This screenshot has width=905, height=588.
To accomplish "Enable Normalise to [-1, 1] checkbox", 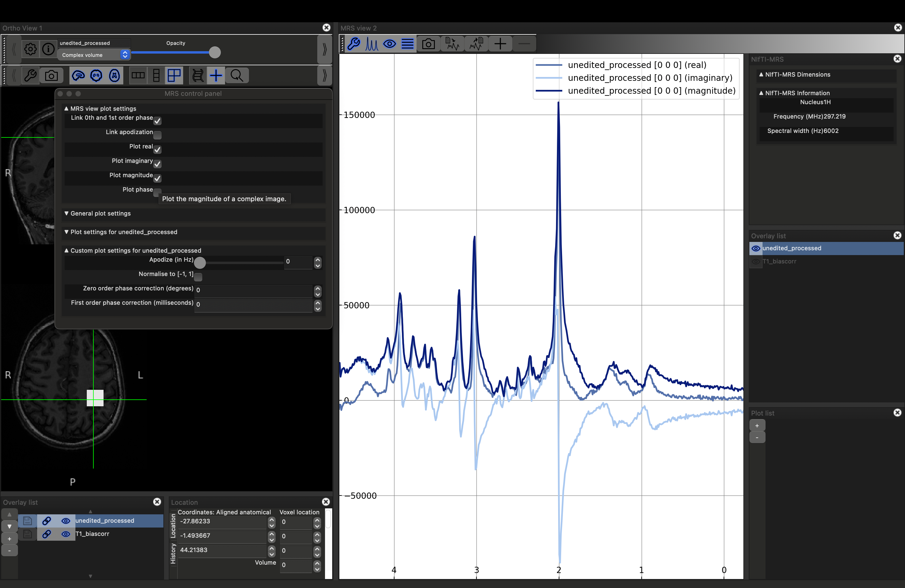I will click(x=198, y=277).
